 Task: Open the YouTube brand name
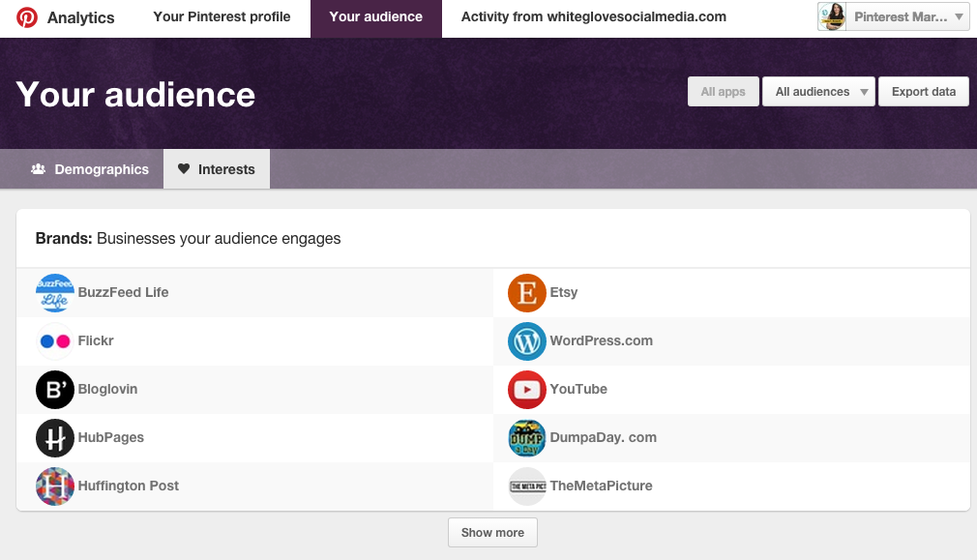(x=578, y=390)
